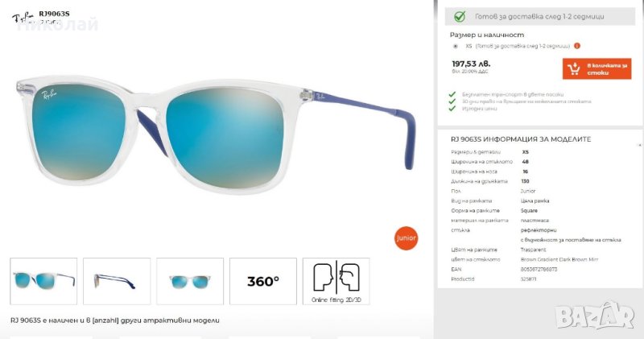Select the front-view sunglasses thumbnail
Viewport: 644px width, 339px height.
click(x=190, y=282)
